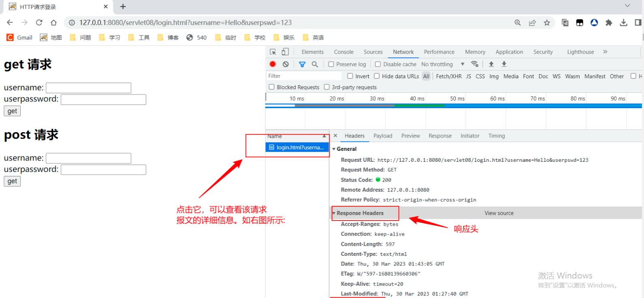Collapse the General section
The width and height of the screenshot is (644, 298).
pyautogui.click(x=334, y=149)
